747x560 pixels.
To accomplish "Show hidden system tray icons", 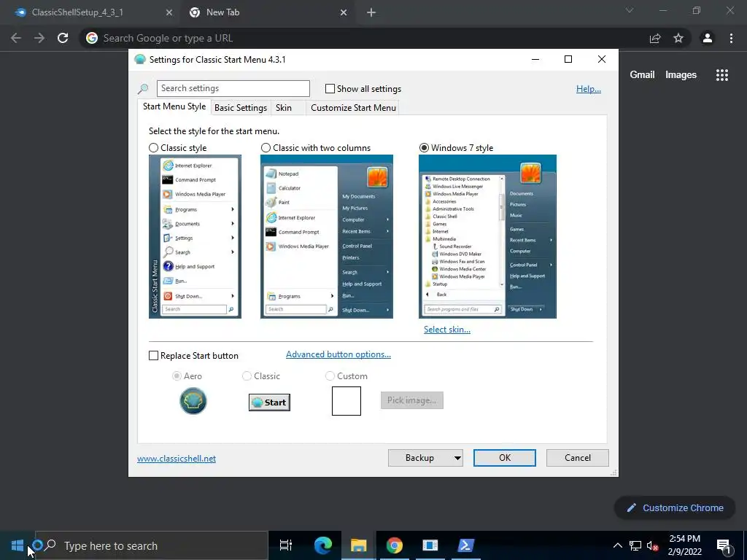I will coord(617,545).
